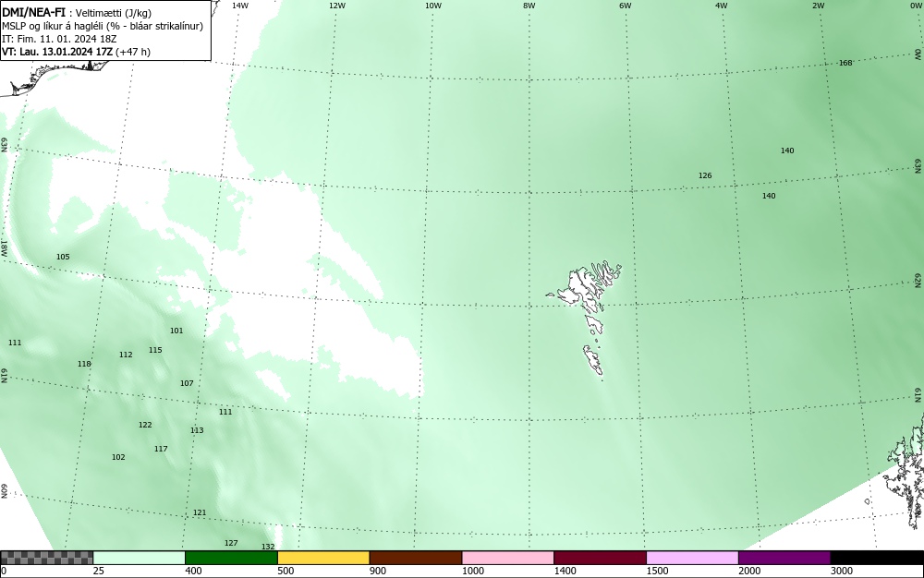This screenshot has height=578, width=924.
Task: Click the value label '118'
Action: pos(84,365)
